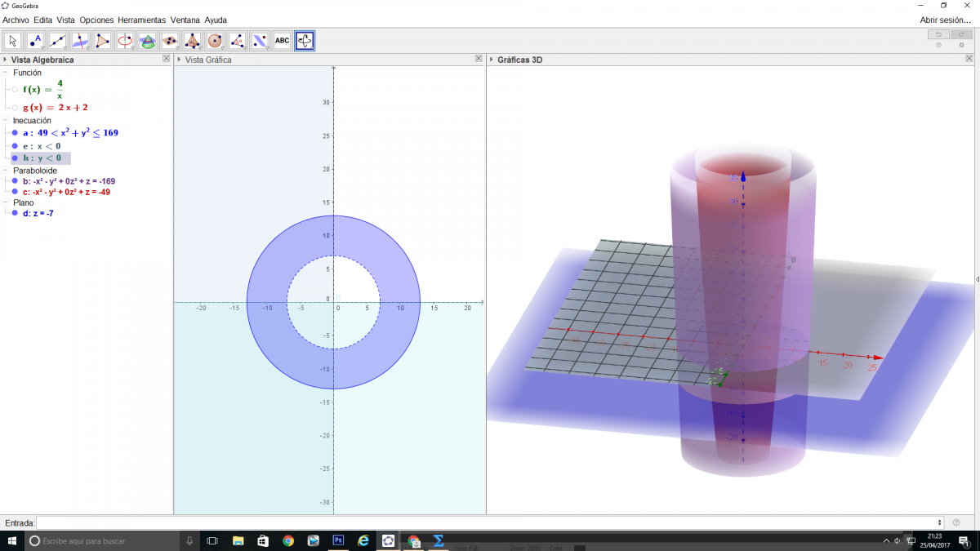980x551 pixels.
Task: Select the Polygon tool
Action: 102,40
